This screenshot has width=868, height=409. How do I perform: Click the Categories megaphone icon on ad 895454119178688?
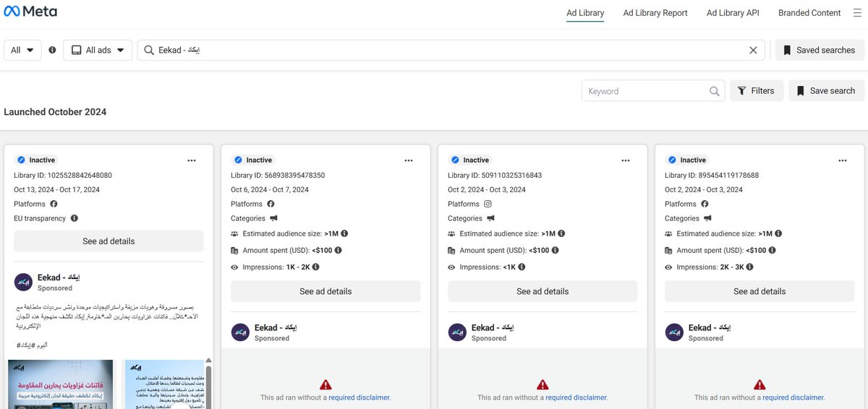pos(707,218)
